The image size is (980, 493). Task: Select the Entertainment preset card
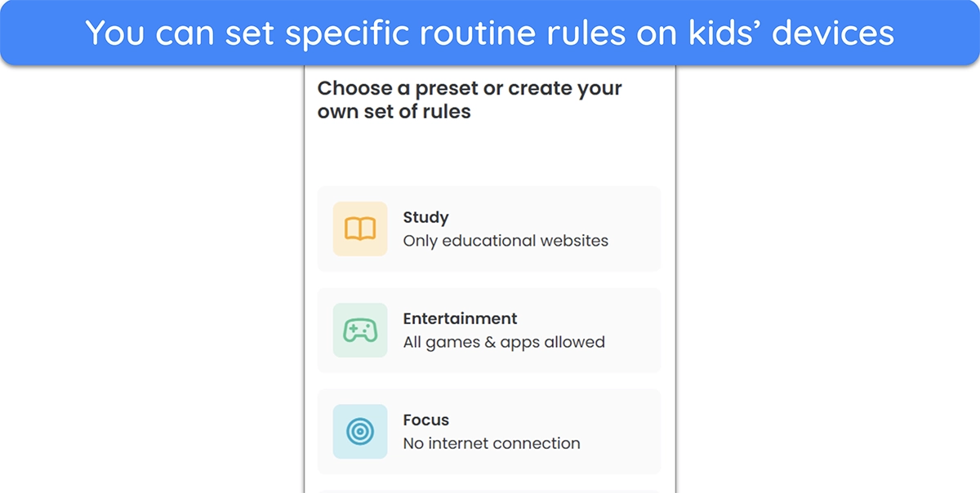[488, 331]
